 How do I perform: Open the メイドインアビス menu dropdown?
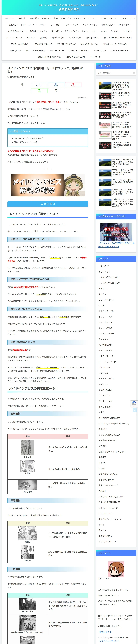[x=91, y=25]
